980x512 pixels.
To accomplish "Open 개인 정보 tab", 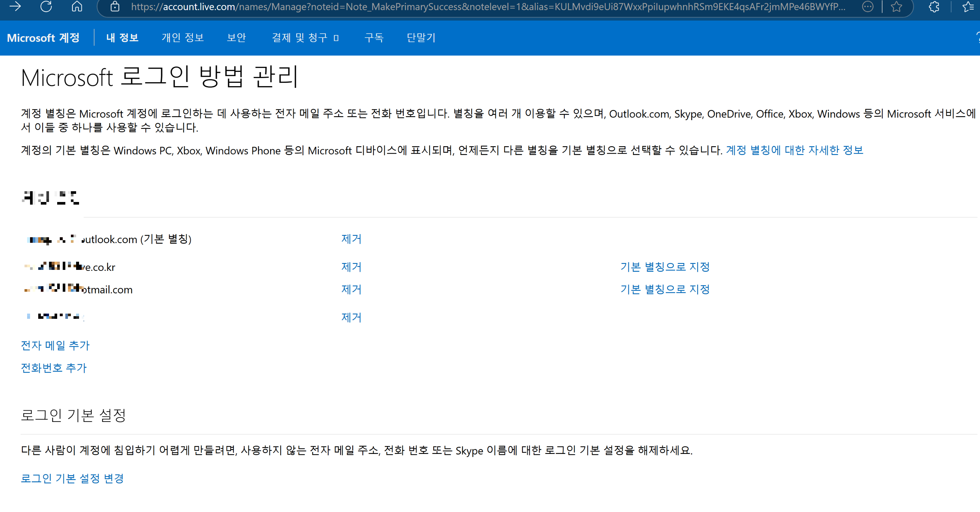I will pyautogui.click(x=183, y=38).
